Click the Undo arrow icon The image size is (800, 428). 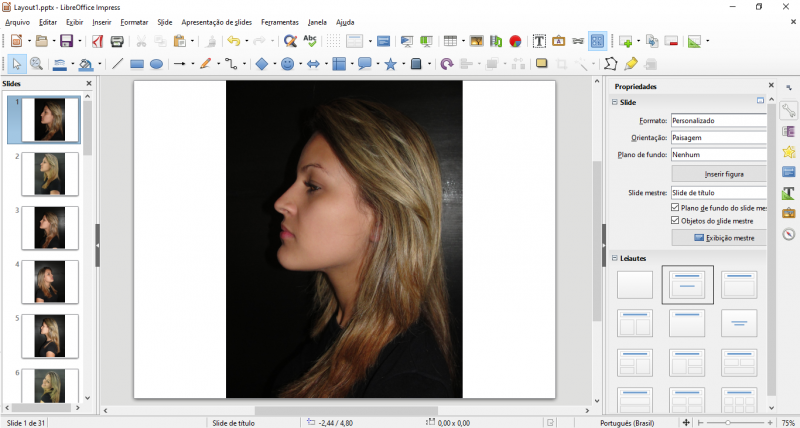point(232,41)
